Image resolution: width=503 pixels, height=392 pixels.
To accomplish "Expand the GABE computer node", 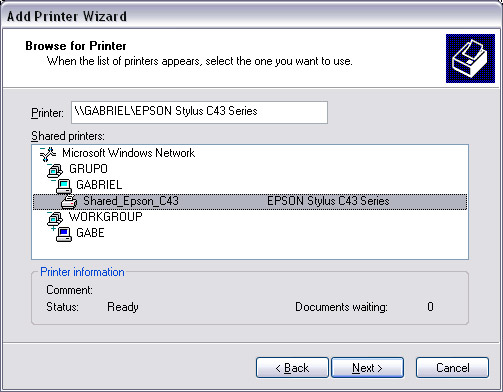I will [x=53, y=228].
